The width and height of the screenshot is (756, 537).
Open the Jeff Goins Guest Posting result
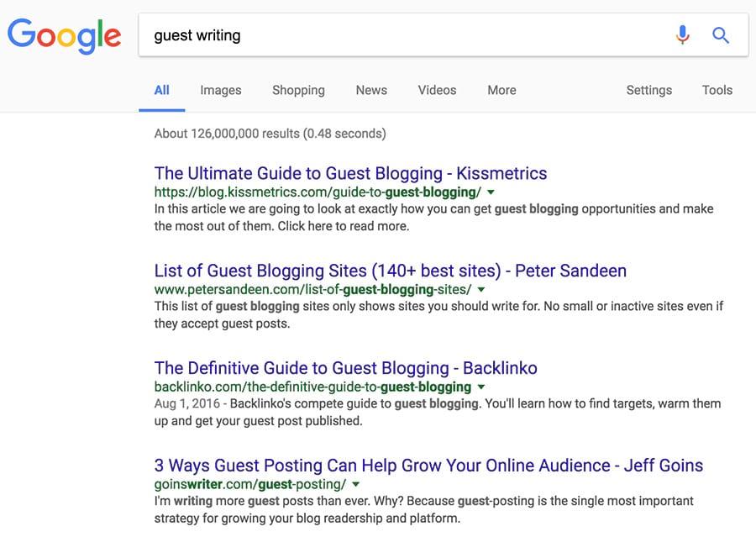428,466
